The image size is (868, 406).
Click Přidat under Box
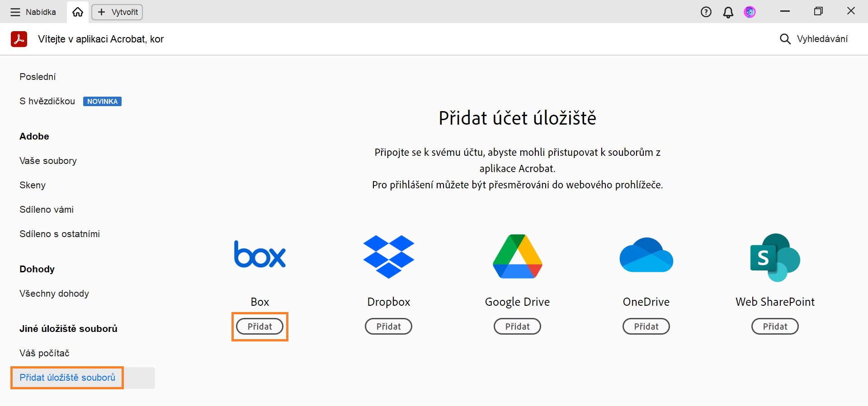click(x=259, y=326)
